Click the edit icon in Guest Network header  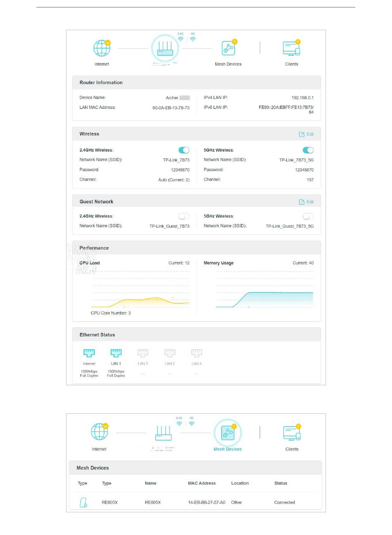302,202
